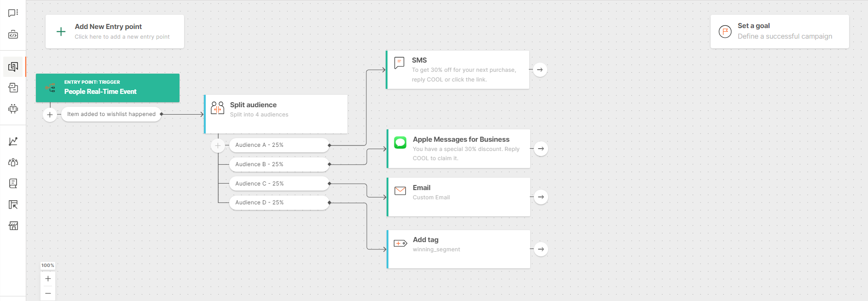Image resolution: width=868 pixels, height=301 pixels.
Task: Open the Add tag block title
Action: coord(426,240)
